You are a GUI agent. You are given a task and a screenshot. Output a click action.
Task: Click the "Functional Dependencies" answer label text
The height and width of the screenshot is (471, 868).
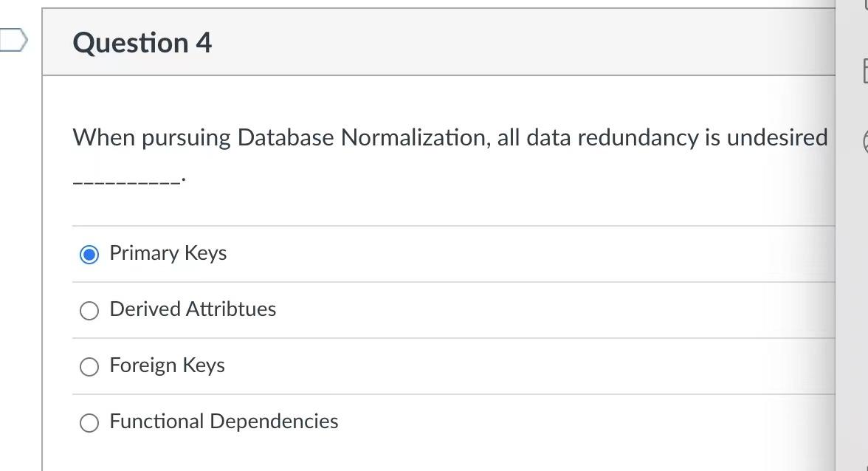(224, 422)
